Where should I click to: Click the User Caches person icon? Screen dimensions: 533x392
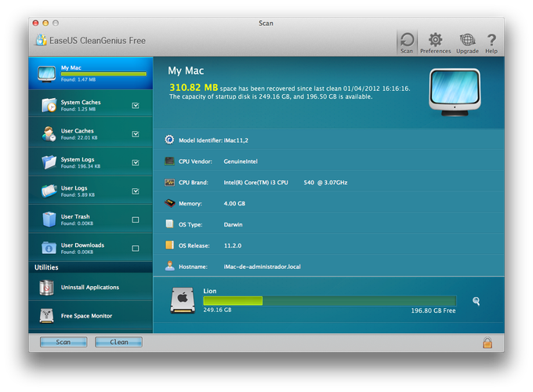tap(49, 133)
